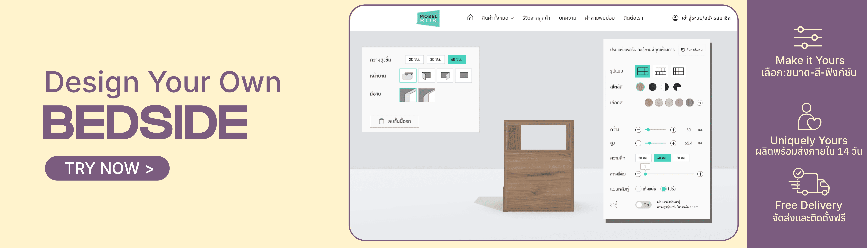
Task: Choose the second beveled handle style
Action: (427, 95)
